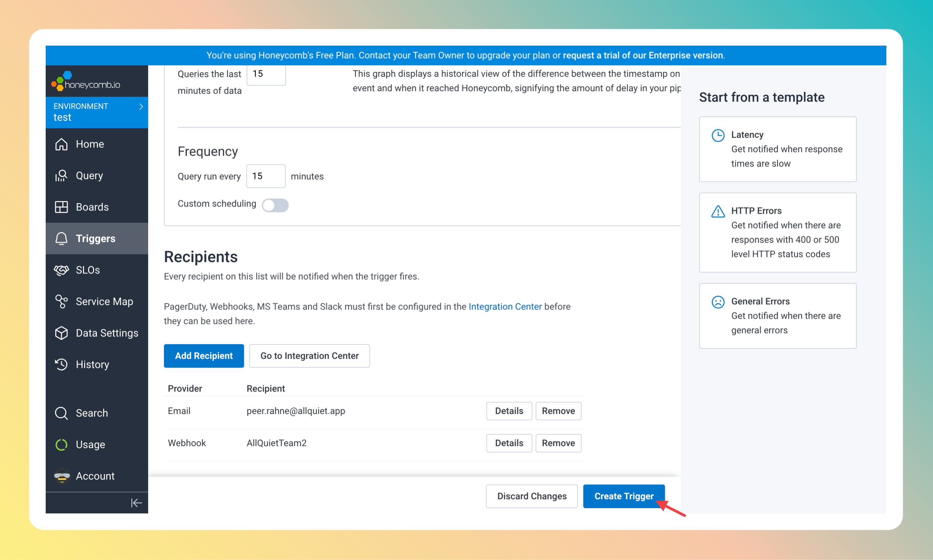Follow the Integration Center hyperlink
The image size is (933, 560).
(505, 306)
